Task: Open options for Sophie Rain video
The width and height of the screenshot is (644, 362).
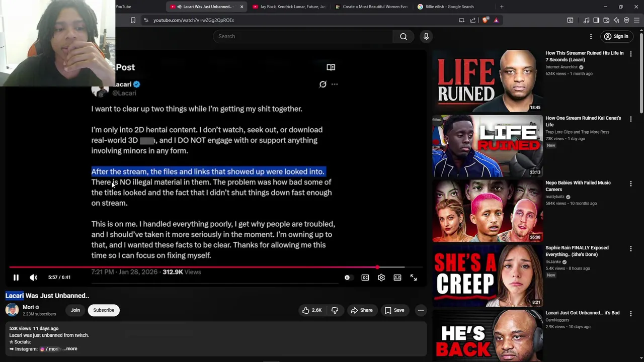Action: (x=630, y=249)
